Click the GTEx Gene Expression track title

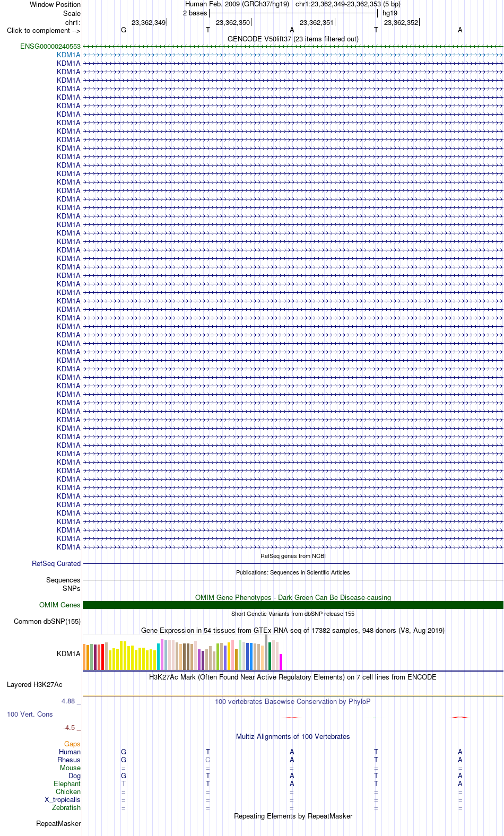coord(293,631)
